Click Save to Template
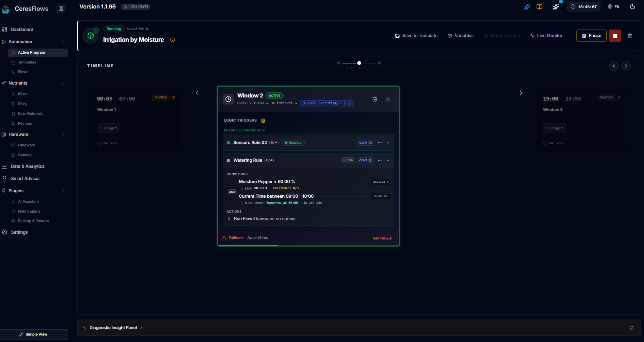Screen dimensions: 644x342 416,36
